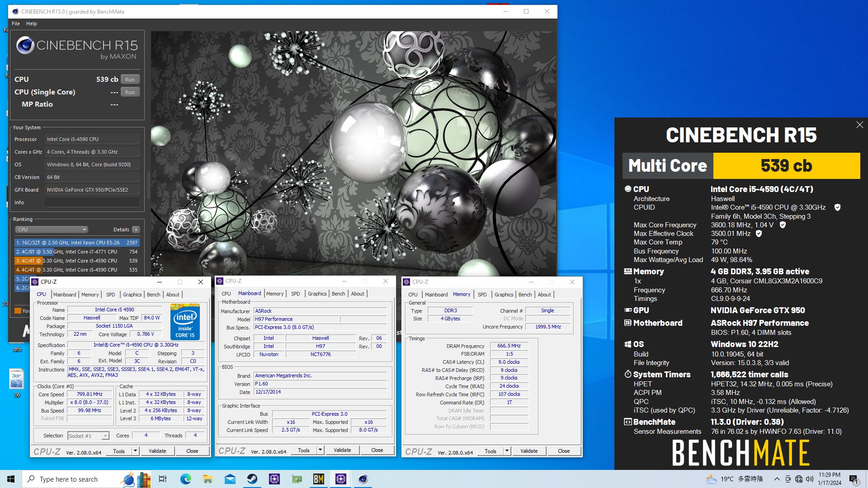Click Close button in CPU-Z Mainboard window
Screen dimensions: 868x488
point(377,450)
